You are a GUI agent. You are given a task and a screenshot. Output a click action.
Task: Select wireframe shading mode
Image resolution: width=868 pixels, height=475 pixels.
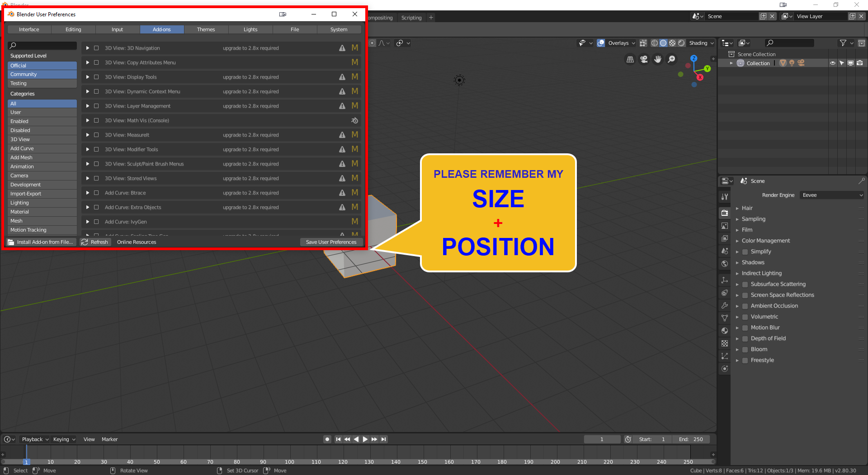pyautogui.click(x=654, y=43)
